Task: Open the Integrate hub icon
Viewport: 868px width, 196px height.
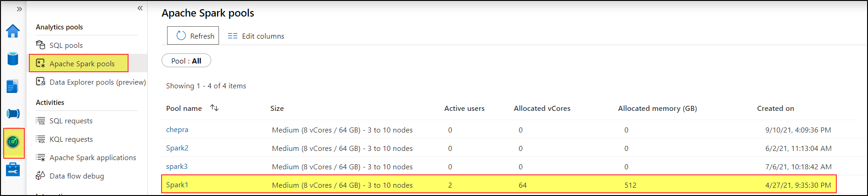Action: click(x=13, y=114)
